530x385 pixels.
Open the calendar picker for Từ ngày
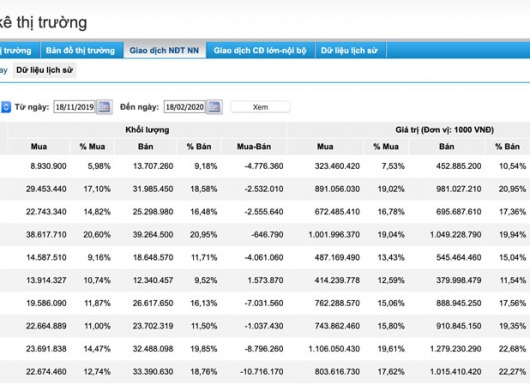click(104, 107)
